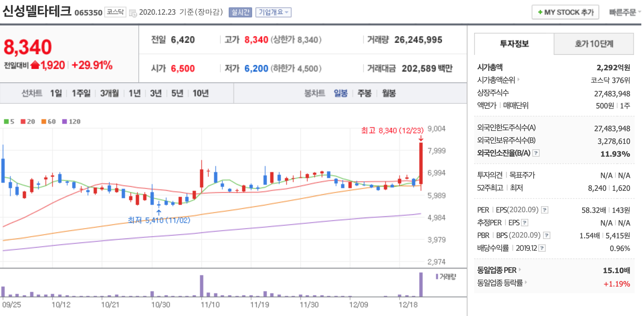The height and width of the screenshot is (316, 644).
Task: Click the 시가총액 value 2,292억원
Action: click(x=613, y=68)
